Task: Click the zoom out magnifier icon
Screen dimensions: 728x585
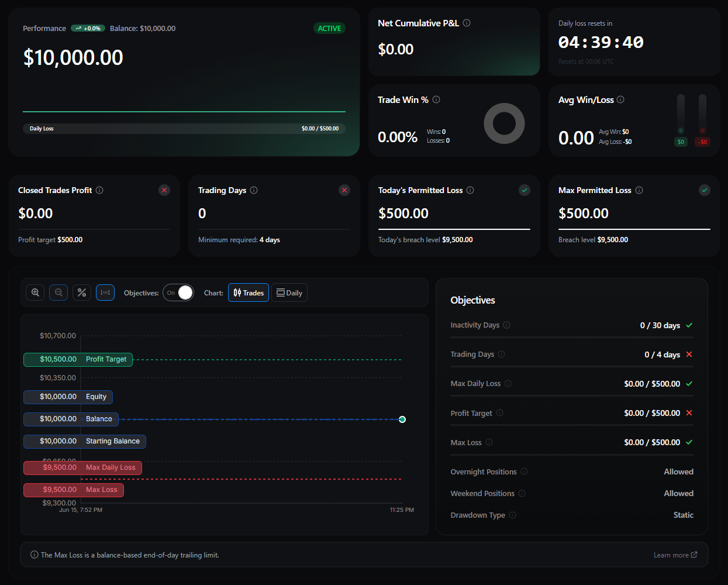Action: pyautogui.click(x=58, y=292)
